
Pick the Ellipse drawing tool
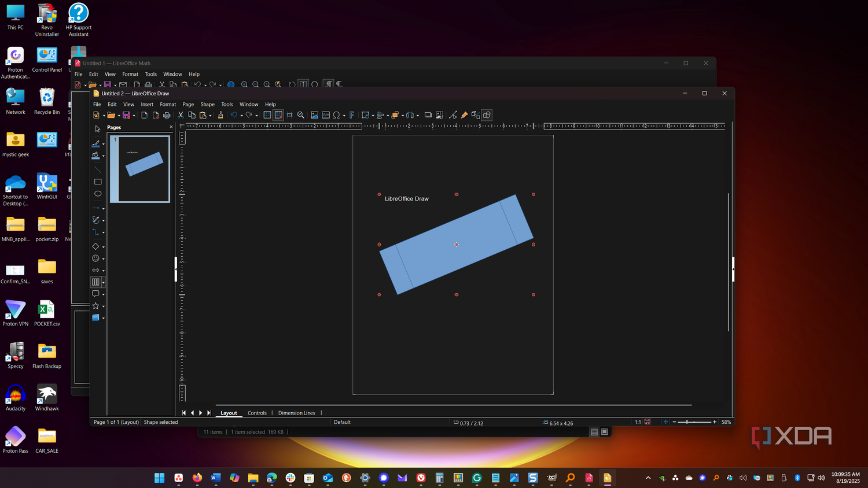point(98,194)
